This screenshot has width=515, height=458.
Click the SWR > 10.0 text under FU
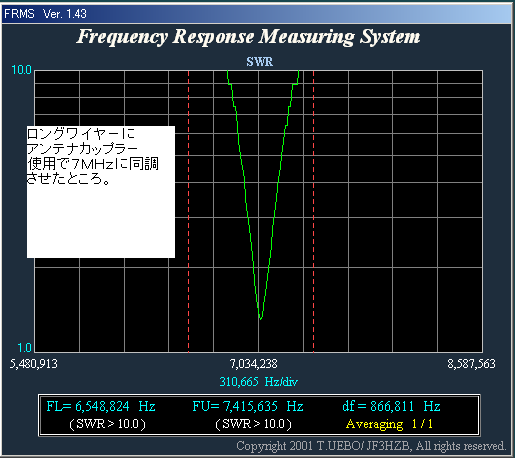[x=253, y=424]
